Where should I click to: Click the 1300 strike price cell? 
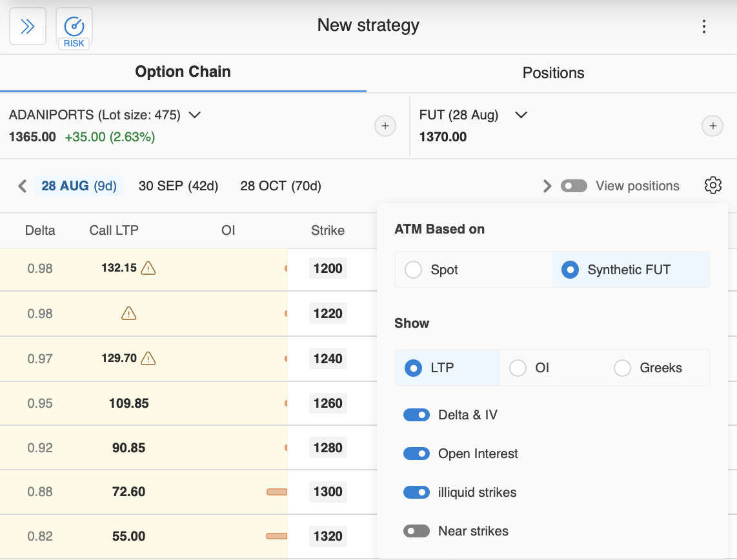tap(328, 492)
